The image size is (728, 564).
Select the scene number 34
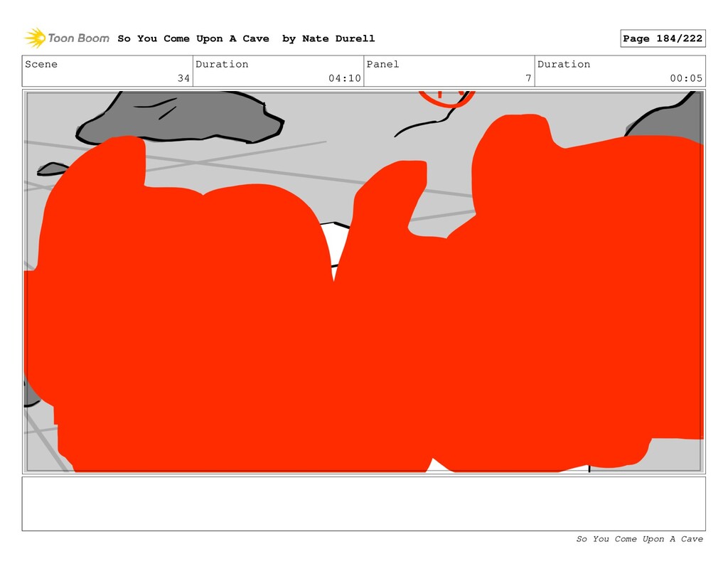(x=183, y=78)
